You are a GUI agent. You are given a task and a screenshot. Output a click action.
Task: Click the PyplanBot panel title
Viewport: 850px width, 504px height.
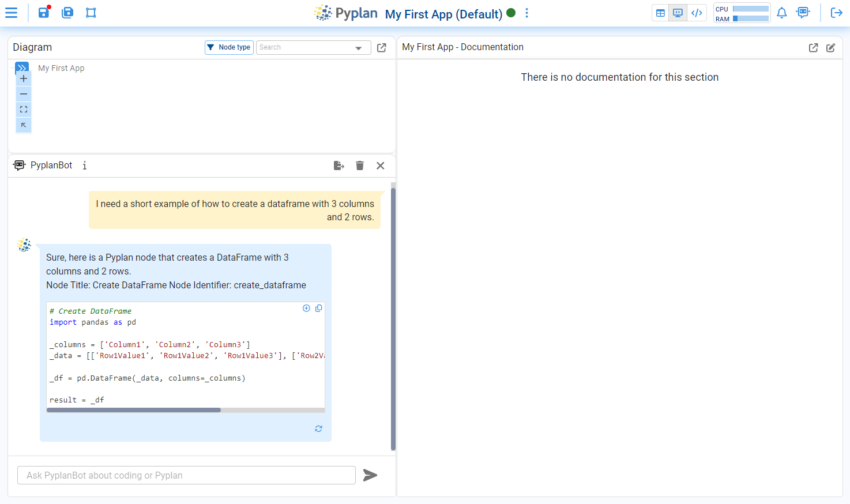click(x=51, y=166)
